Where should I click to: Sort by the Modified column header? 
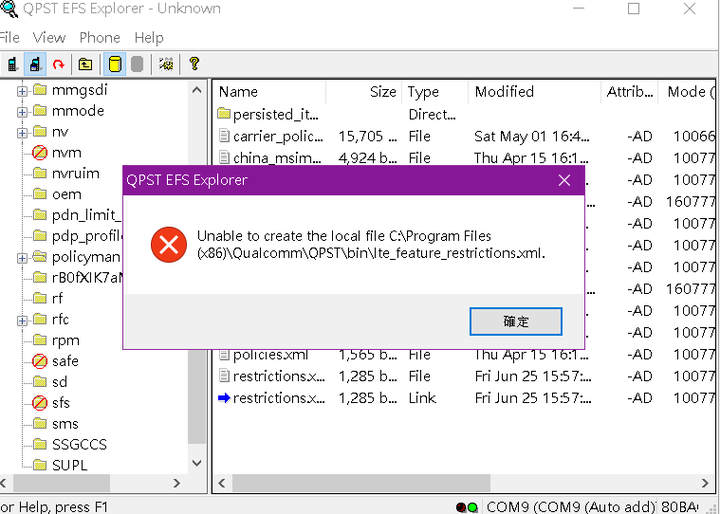[x=534, y=92]
